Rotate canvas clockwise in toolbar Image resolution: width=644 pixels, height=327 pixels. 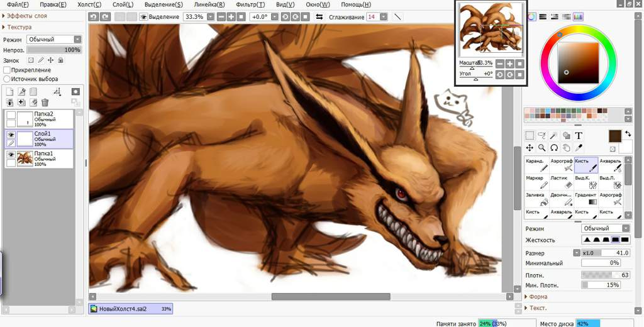coord(296,17)
